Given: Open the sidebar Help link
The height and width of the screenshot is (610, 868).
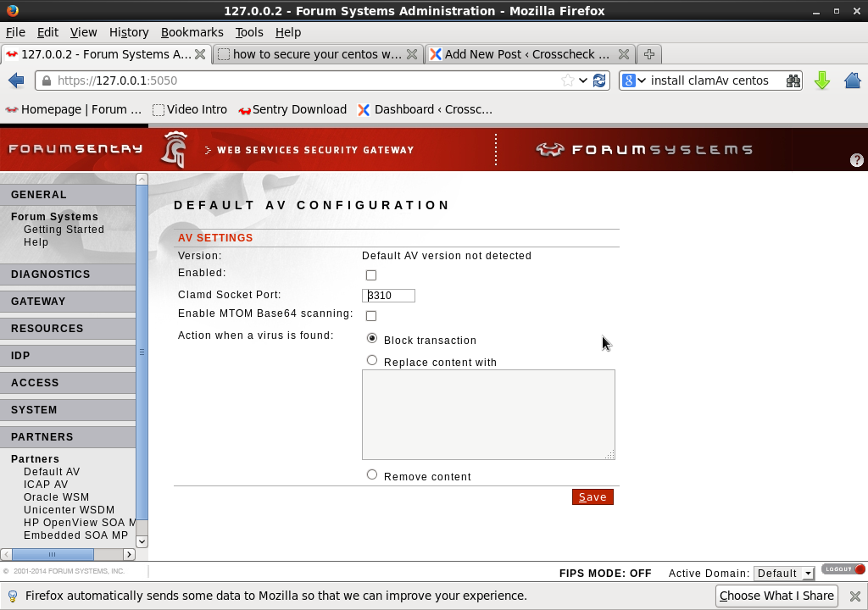Looking at the screenshot, I should pyautogui.click(x=36, y=242).
